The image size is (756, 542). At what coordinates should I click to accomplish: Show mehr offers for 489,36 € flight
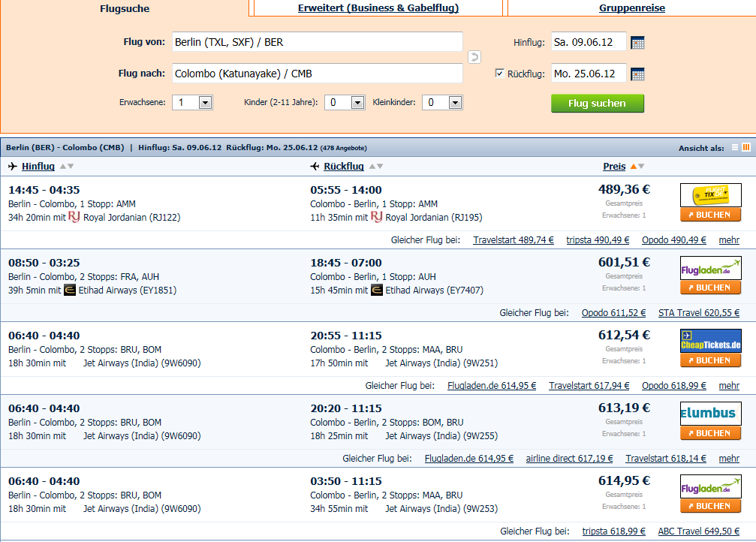pyautogui.click(x=729, y=239)
